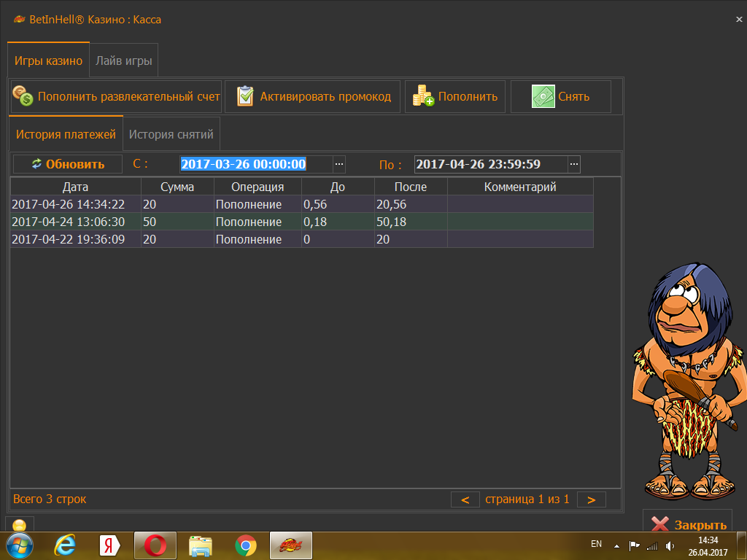
Task: Go to previous page with '<' button
Action: pyautogui.click(x=465, y=499)
